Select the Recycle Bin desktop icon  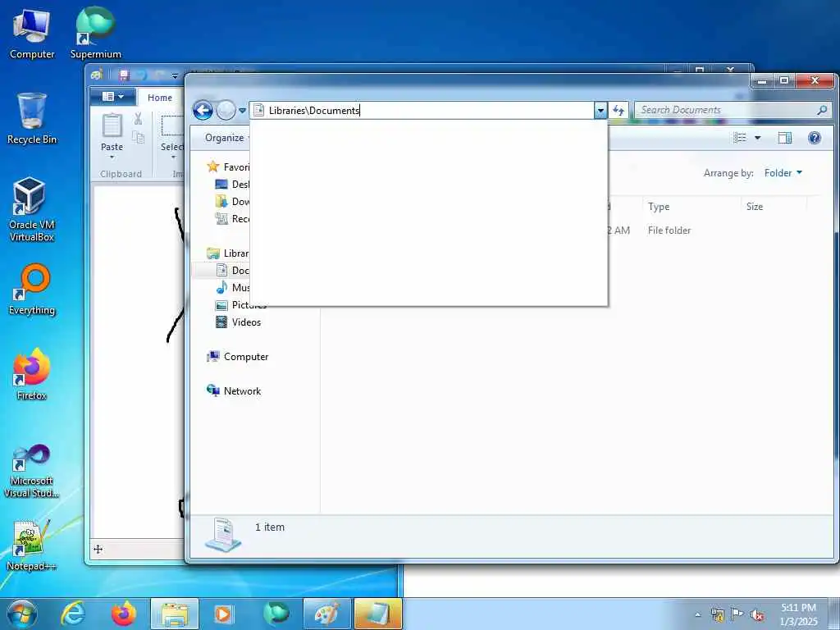click(32, 119)
